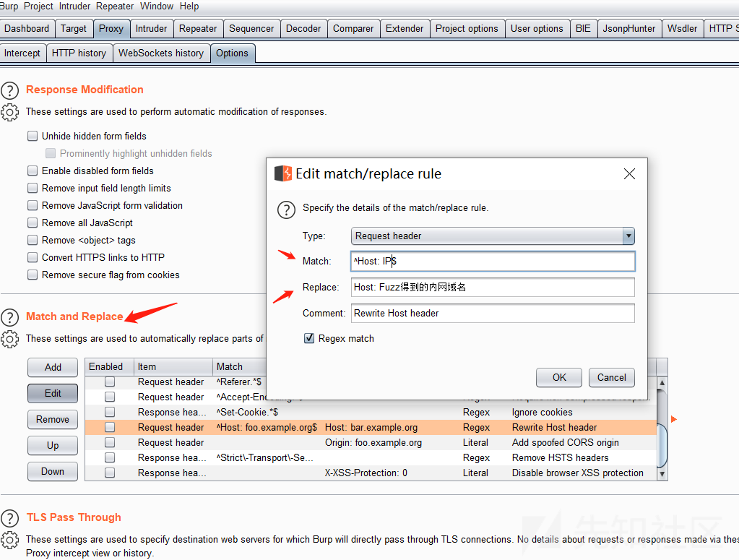This screenshot has height=560, width=739.
Task: Go to the HTTP history sub-tab
Action: pos(79,53)
